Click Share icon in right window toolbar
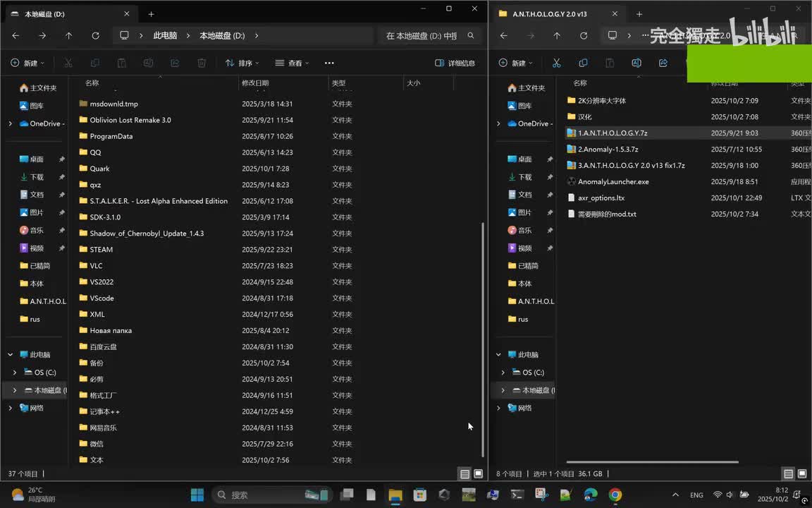812x508 pixels. [663, 63]
